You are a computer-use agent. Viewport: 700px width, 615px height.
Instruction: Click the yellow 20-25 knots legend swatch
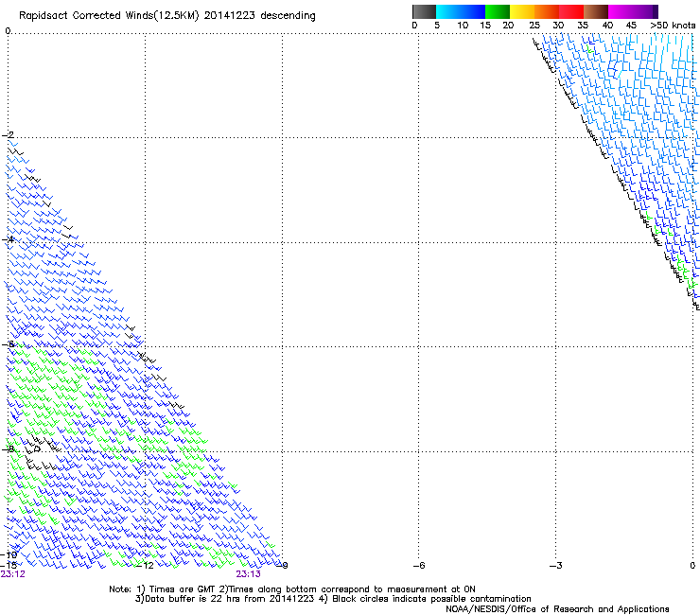pos(522,11)
